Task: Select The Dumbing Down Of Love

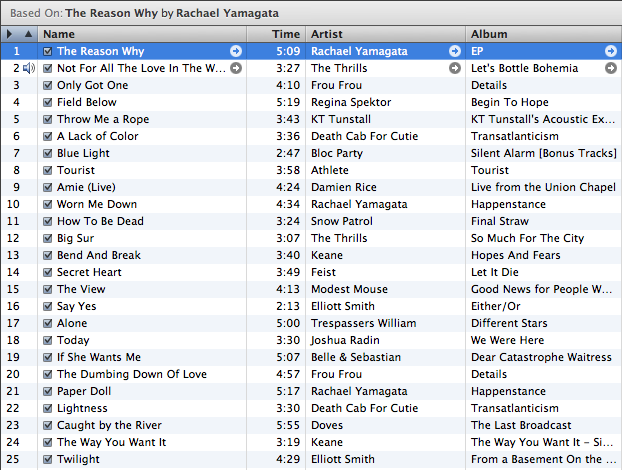Action: pos(132,374)
